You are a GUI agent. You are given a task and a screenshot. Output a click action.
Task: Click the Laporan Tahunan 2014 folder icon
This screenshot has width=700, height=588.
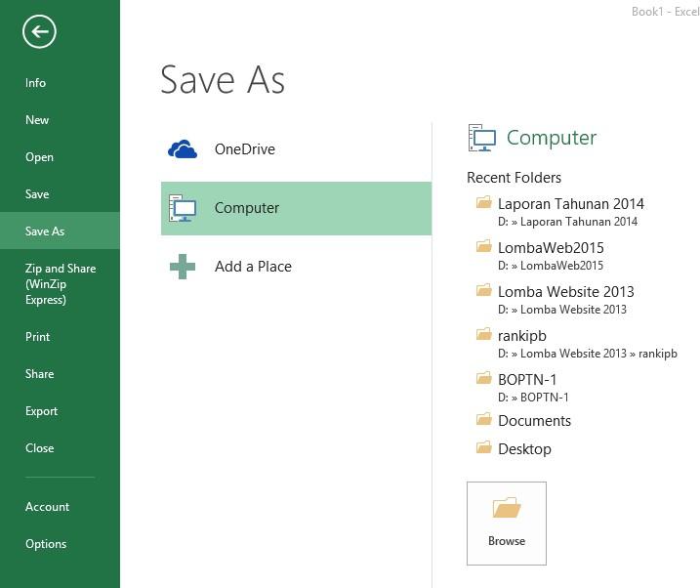[484, 203]
